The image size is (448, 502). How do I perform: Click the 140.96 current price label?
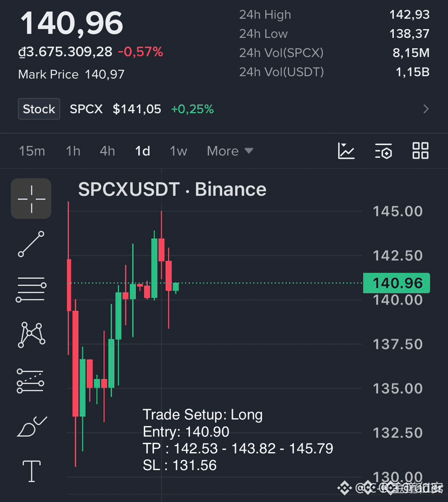coord(397,283)
